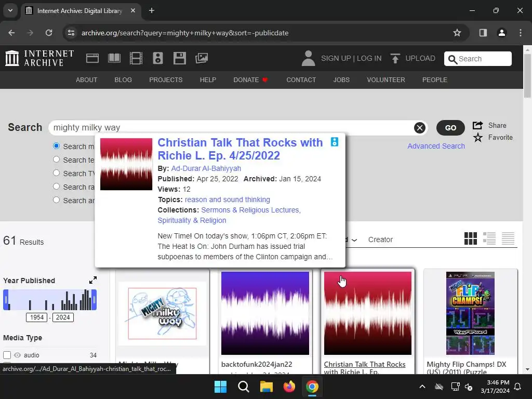This screenshot has height=399, width=532.
Task: Go back to previous page
Action: [11, 33]
